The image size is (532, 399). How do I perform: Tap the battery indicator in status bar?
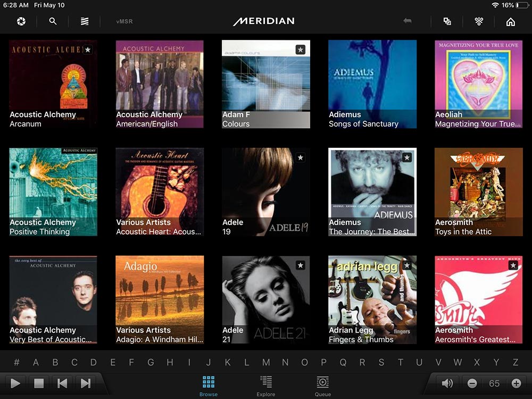point(521,5)
